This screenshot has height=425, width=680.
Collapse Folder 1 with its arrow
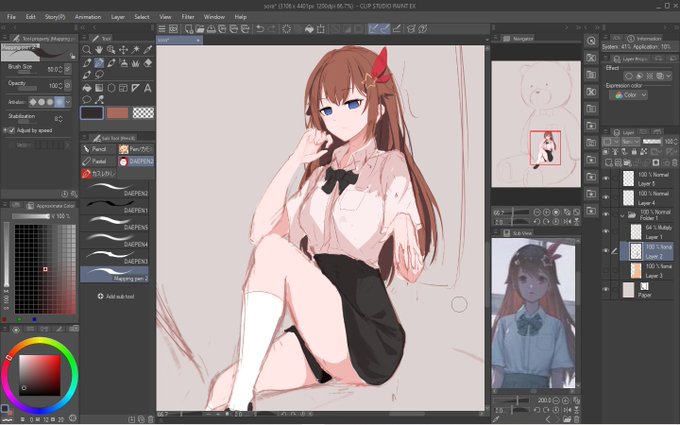click(x=622, y=215)
